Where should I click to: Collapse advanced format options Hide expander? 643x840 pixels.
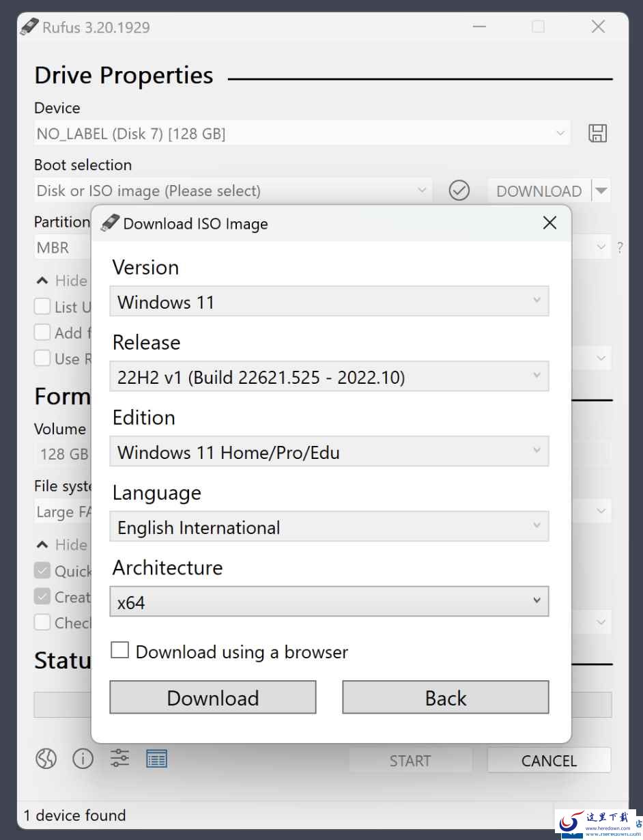point(61,545)
